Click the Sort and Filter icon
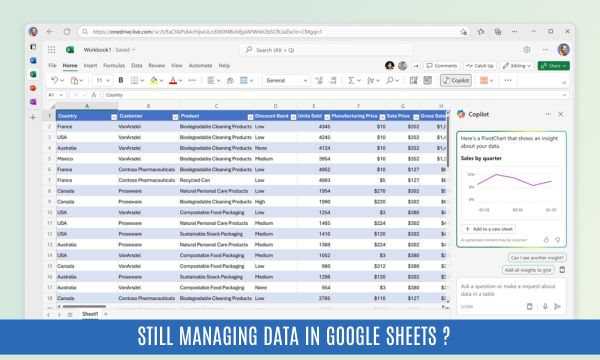600x360 pixels. [370, 80]
